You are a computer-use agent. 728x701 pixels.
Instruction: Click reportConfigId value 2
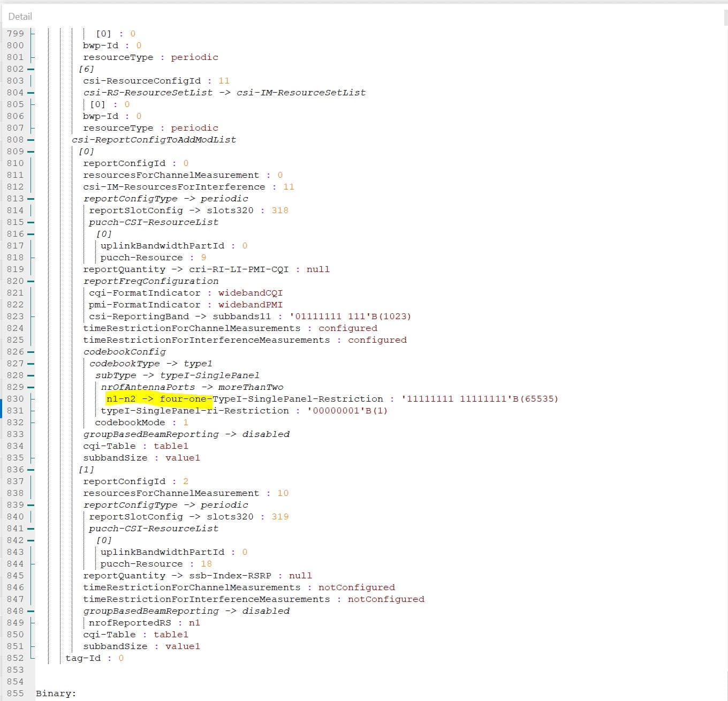point(186,481)
